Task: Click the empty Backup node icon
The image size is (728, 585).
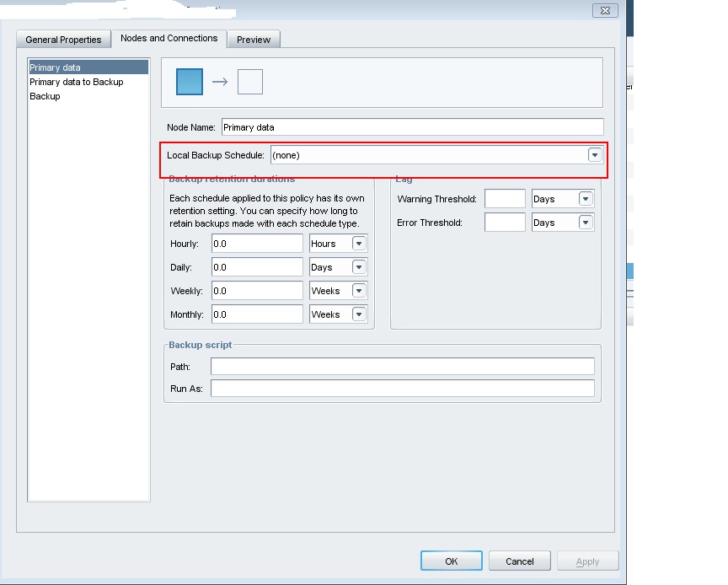Action: point(250,82)
